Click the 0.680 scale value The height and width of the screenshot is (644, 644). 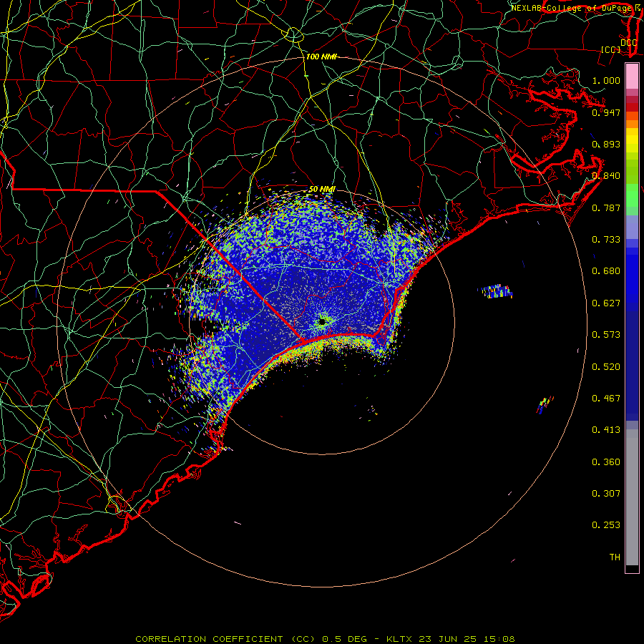coord(606,271)
